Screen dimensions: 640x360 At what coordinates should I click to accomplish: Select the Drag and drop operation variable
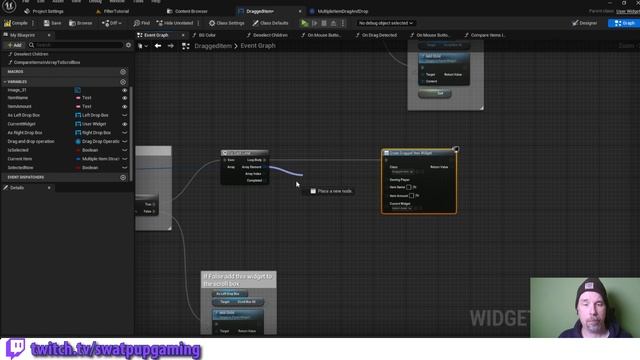coord(31,142)
